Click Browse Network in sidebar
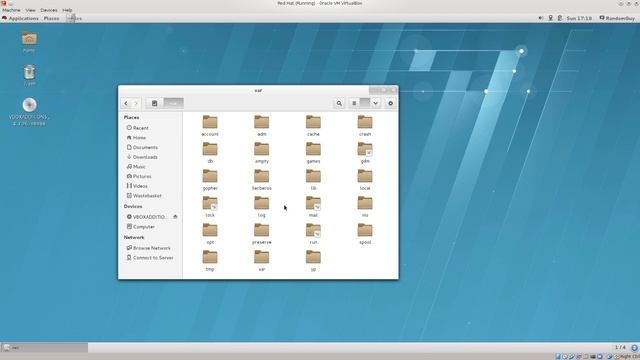Image resolution: width=640 pixels, height=360 pixels. [150, 248]
